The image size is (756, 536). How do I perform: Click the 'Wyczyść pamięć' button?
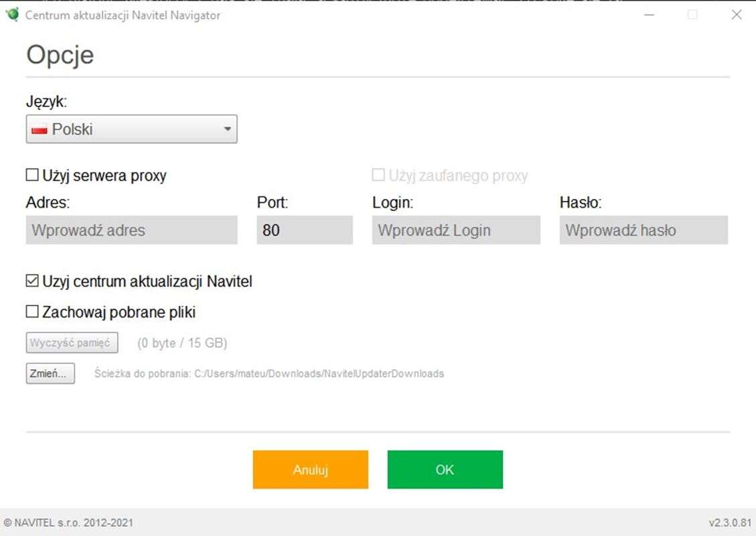[72, 343]
